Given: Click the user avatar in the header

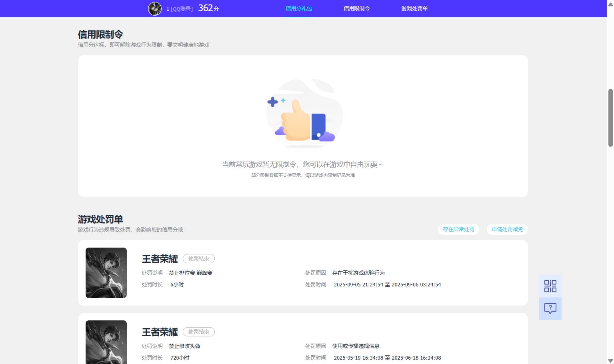Looking at the screenshot, I should point(155,8).
